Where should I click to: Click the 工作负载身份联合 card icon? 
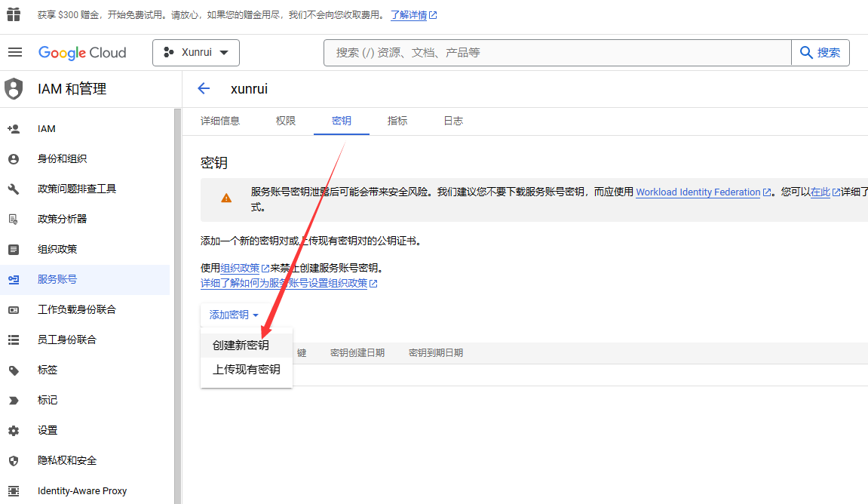[x=14, y=310]
